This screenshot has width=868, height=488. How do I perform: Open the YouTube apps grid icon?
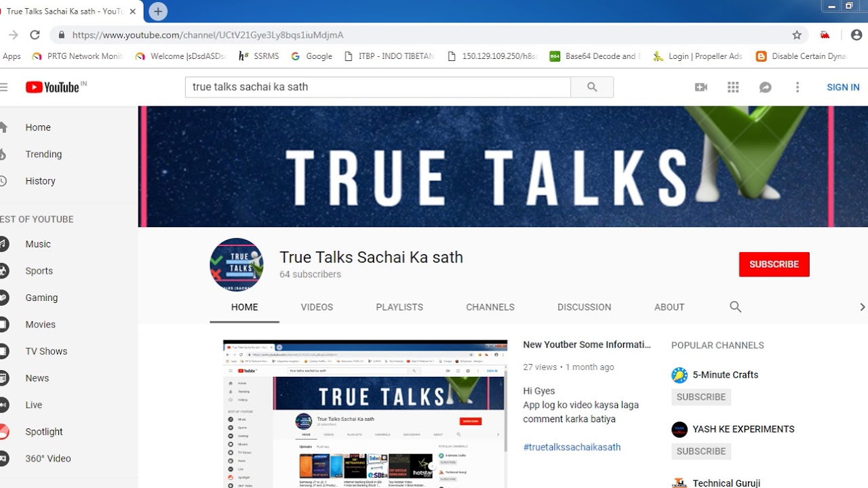(733, 87)
